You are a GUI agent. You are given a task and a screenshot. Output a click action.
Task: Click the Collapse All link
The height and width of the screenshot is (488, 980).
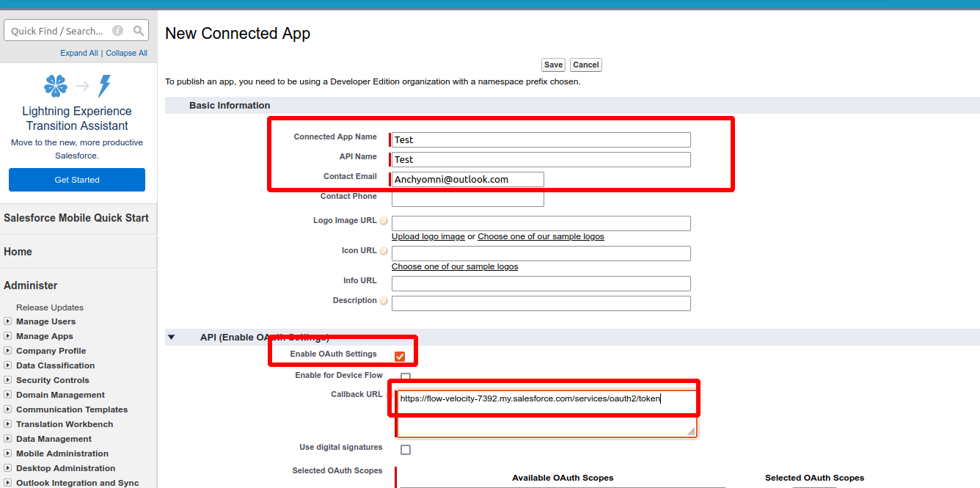point(126,53)
